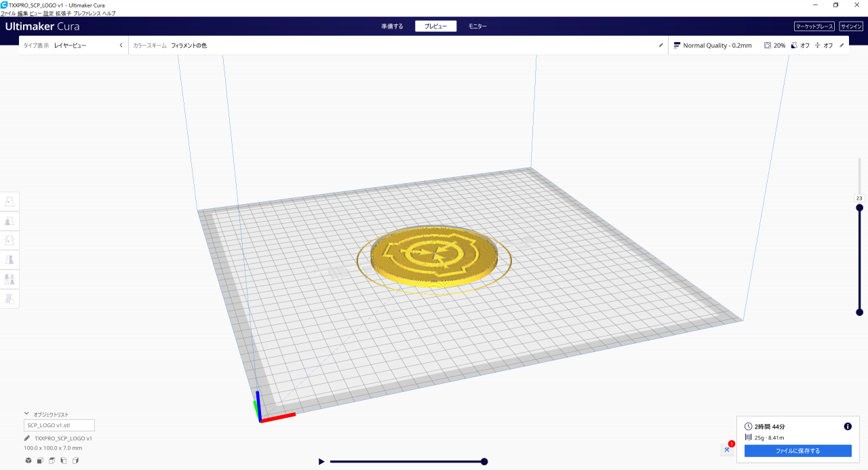Click the dimensions text 100.0 x 100.0 x 7.0 mm

(x=53, y=448)
